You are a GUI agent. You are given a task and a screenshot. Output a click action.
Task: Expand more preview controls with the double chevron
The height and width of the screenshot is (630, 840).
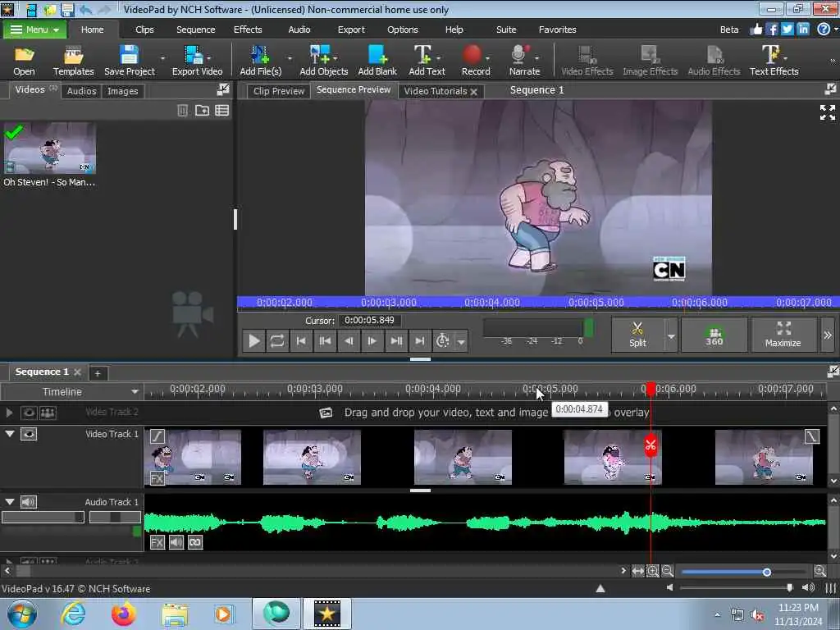point(828,335)
